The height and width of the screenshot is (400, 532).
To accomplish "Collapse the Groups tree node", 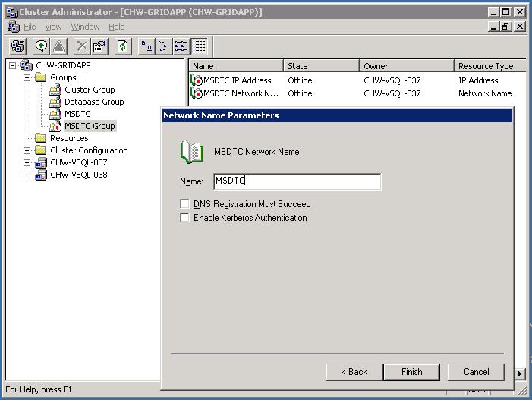I will (27, 77).
